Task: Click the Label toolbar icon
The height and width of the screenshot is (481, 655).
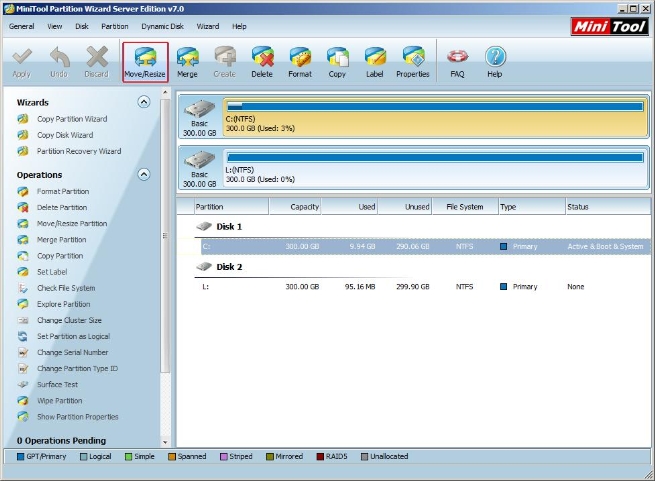Action: (375, 57)
